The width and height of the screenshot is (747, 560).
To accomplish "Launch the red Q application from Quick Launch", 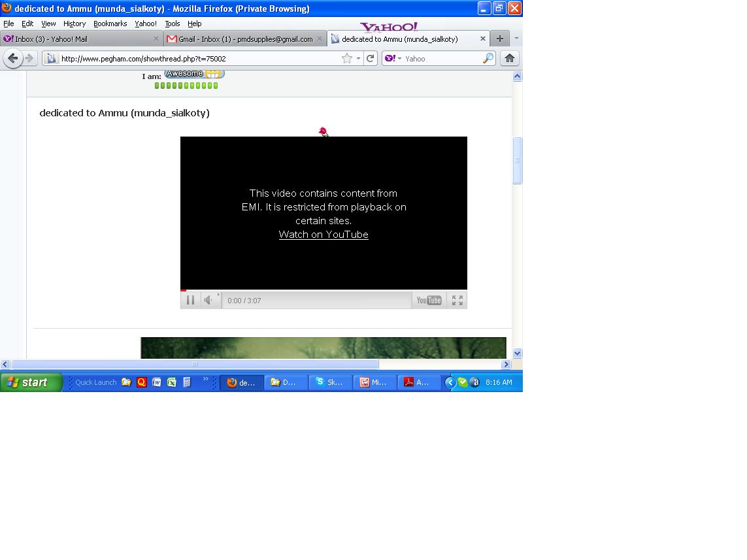I will tap(141, 382).
